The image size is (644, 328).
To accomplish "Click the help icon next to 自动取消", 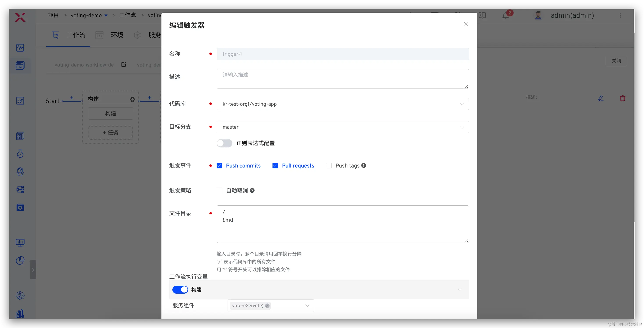I will point(252,190).
